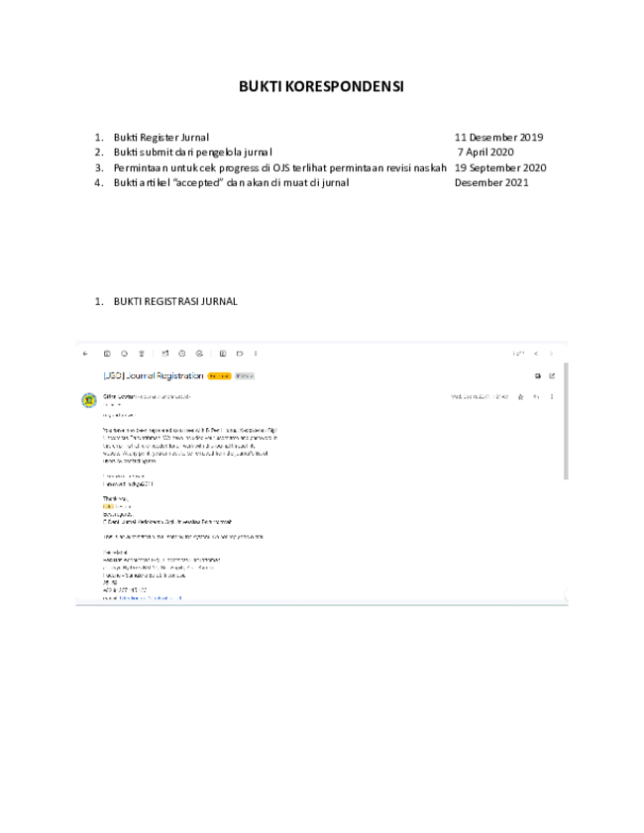Click the email link in the signature
Viewport: 644px width, 833px height.
click(x=151, y=598)
